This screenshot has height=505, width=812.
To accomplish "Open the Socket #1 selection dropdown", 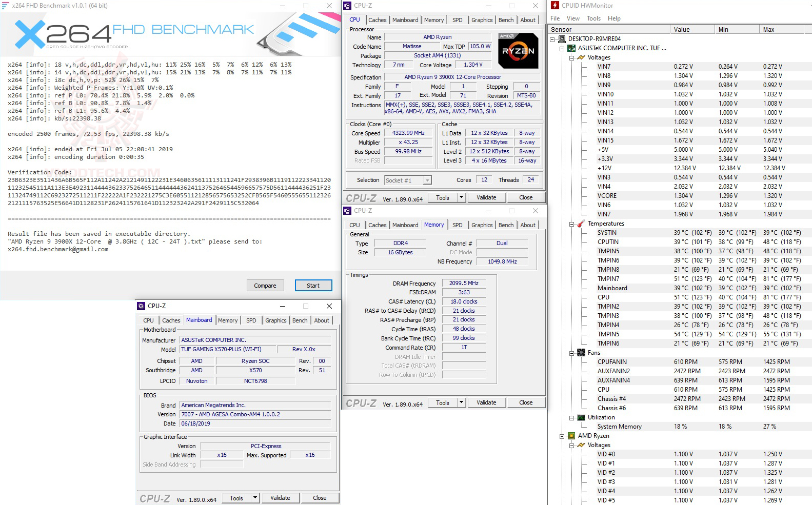I will click(427, 180).
